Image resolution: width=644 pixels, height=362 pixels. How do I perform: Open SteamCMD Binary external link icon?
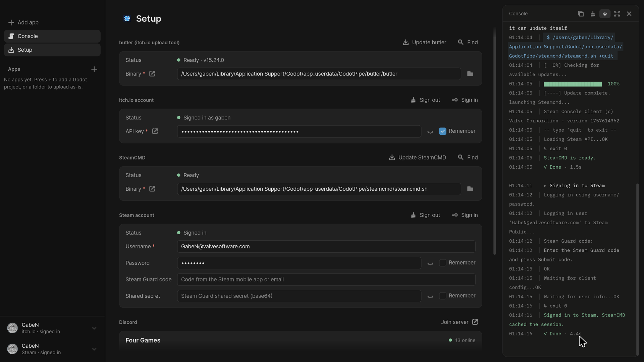[152, 189]
